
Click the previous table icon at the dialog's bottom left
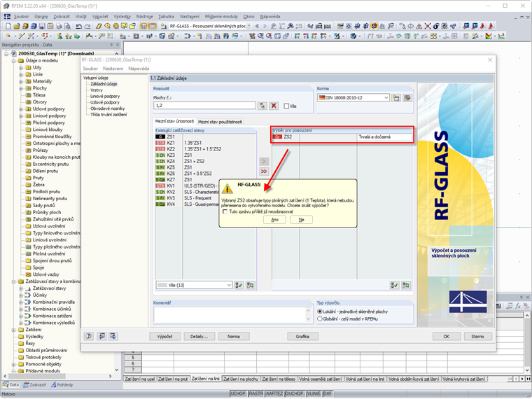tap(101, 336)
